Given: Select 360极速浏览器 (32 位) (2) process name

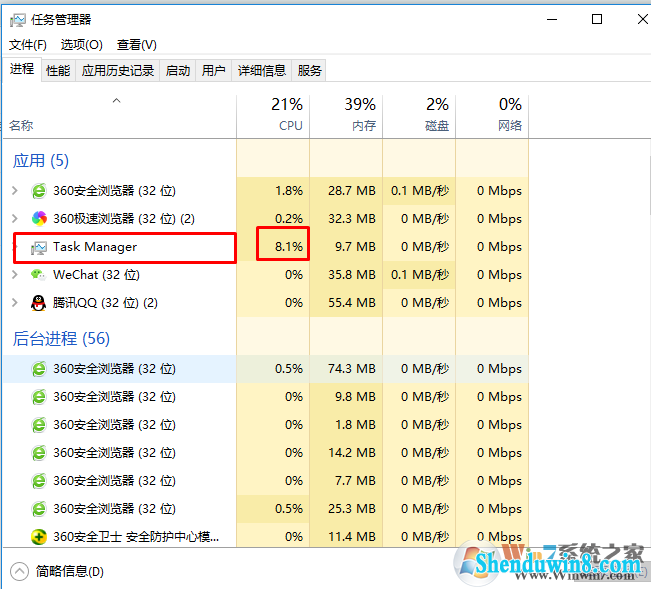Looking at the screenshot, I should coord(124,219).
